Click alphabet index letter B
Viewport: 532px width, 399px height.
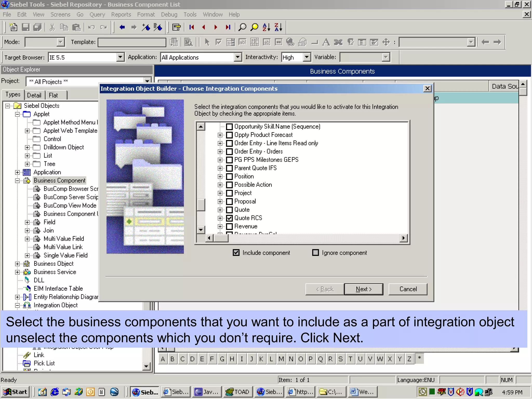[x=172, y=359]
